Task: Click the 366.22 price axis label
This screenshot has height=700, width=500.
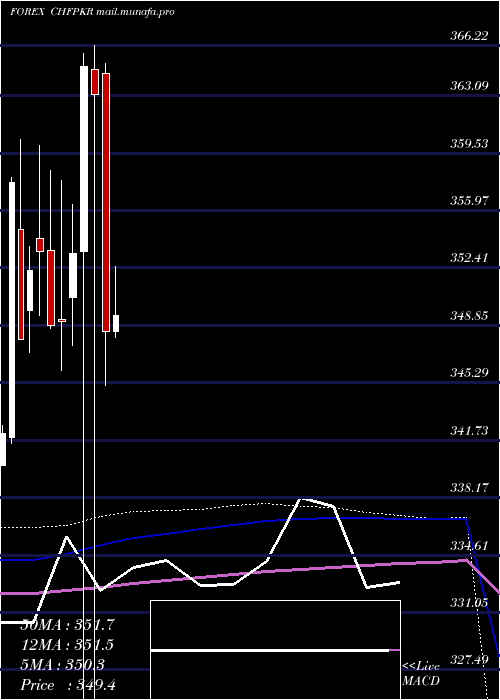Action: (x=469, y=37)
